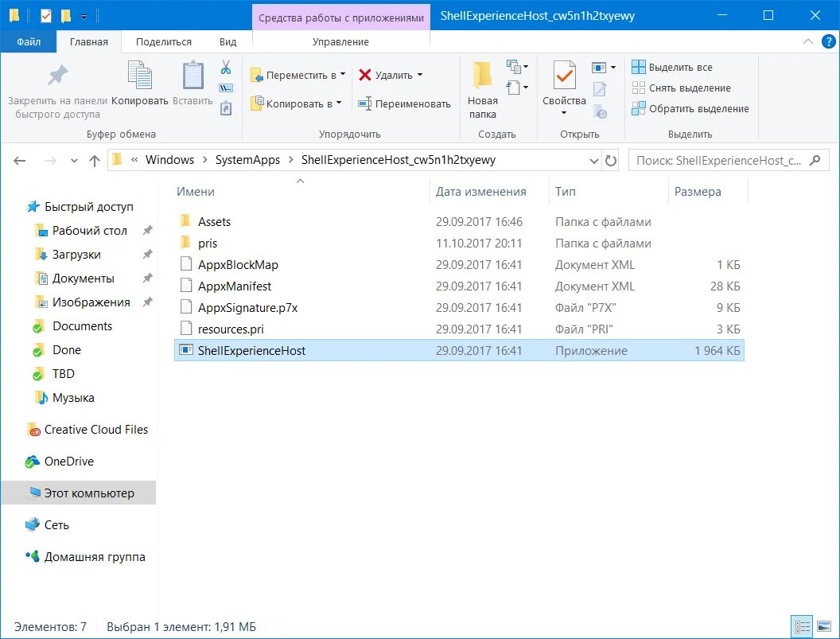Viewport: 840px width, 639px height.
Task: Open Creative Cloud Files in sidebar
Action: (87, 430)
